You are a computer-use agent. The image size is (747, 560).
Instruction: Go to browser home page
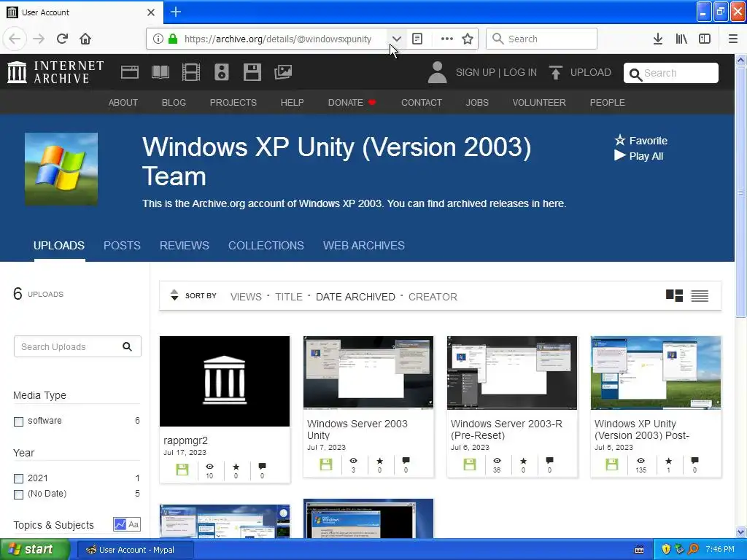tap(85, 39)
